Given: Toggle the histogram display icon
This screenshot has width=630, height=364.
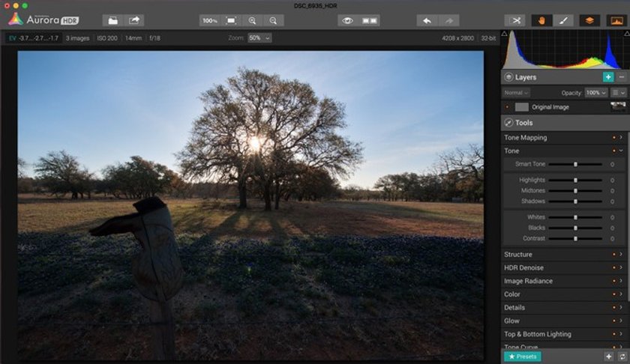Looking at the screenshot, I should tap(616, 20).
